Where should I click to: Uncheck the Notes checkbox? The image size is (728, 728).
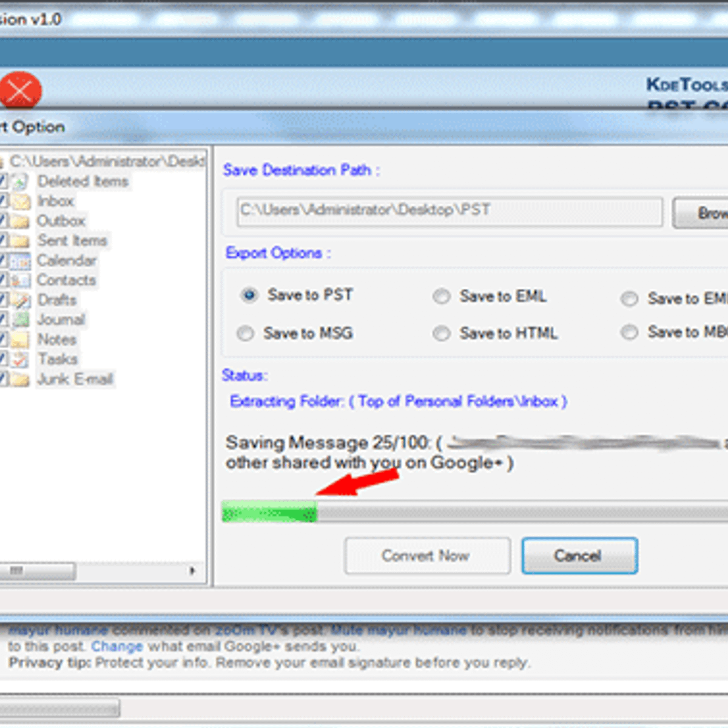(x=3, y=340)
